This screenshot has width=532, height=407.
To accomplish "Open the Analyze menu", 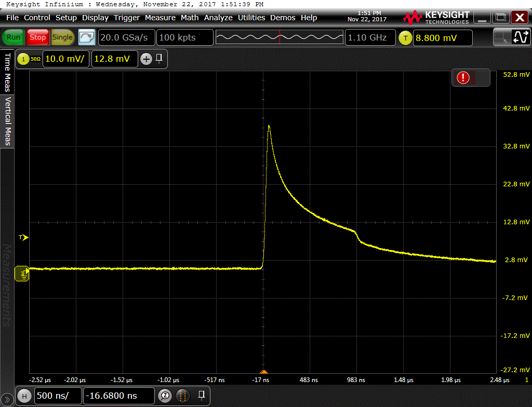I will 218,18.
